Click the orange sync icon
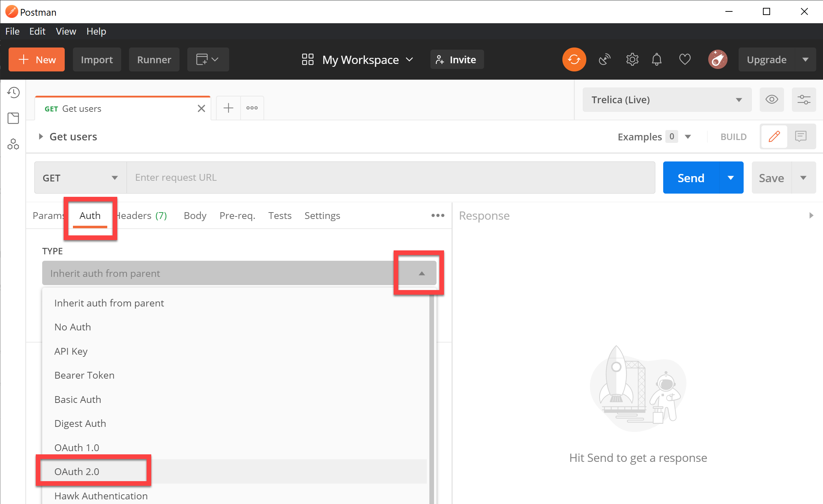 (x=574, y=59)
